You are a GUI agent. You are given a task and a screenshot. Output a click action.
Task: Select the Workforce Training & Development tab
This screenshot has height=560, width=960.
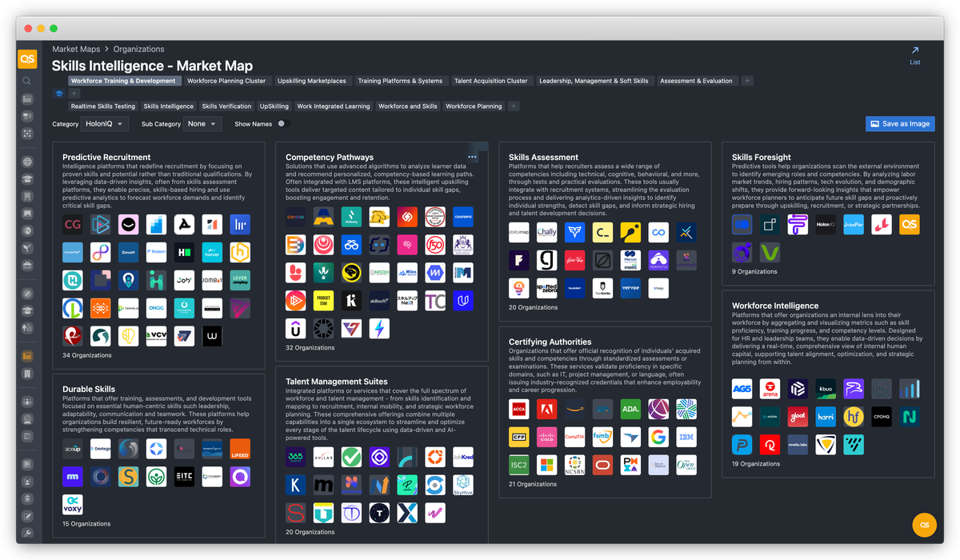[x=123, y=81]
